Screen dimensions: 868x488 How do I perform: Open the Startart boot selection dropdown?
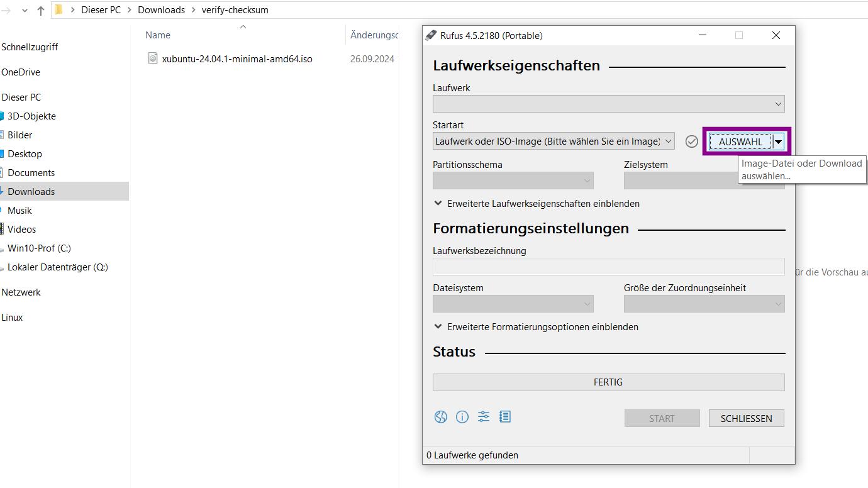554,141
